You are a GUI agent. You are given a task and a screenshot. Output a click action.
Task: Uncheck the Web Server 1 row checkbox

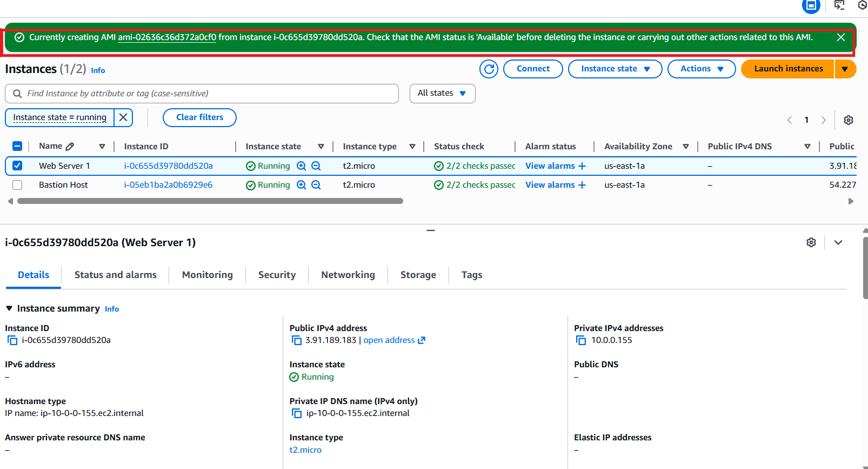(x=17, y=166)
